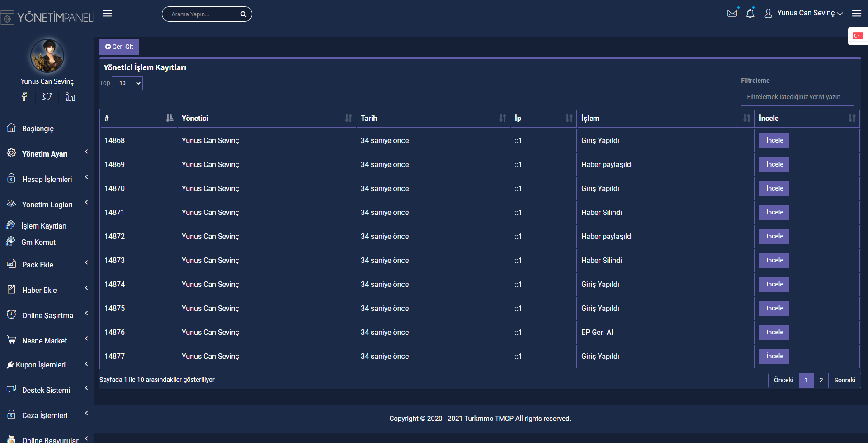Expand Destek Sistemi submenu chevron
The width and height of the screenshot is (868, 443).
click(86, 388)
